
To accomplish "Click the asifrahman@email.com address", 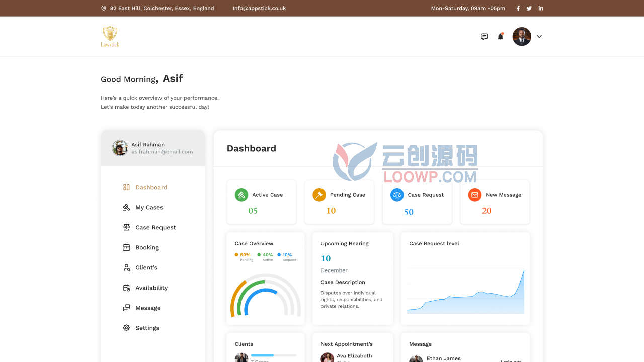I will pyautogui.click(x=162, y=152).
